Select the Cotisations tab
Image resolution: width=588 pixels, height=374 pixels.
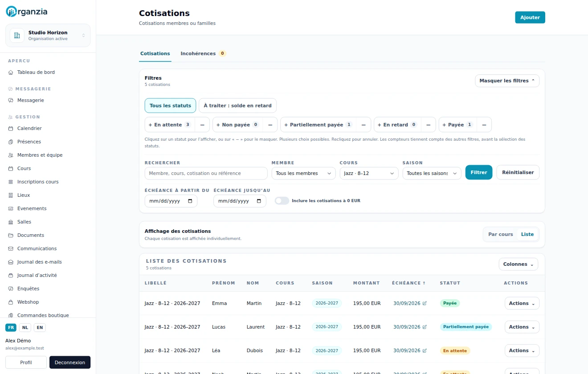click(155, 53)
